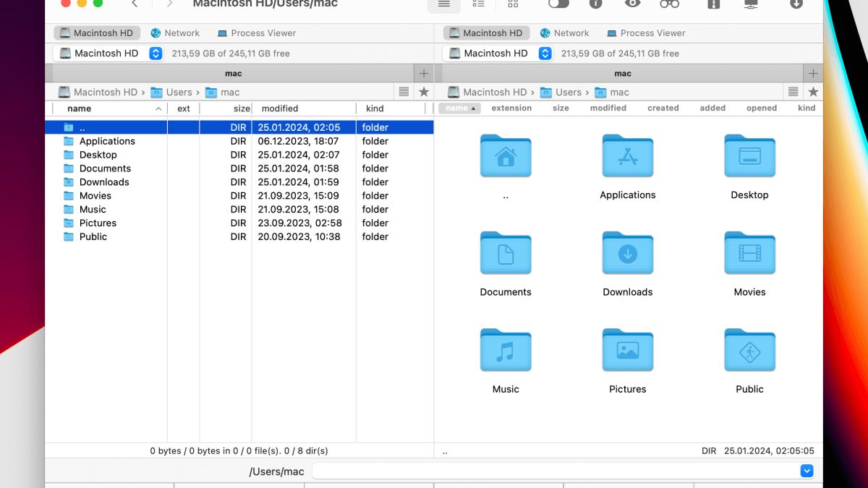This screenshot has height=488, width=868.
Task: Open right panel Macintosh HD drive dropdown
Action: 545,53
